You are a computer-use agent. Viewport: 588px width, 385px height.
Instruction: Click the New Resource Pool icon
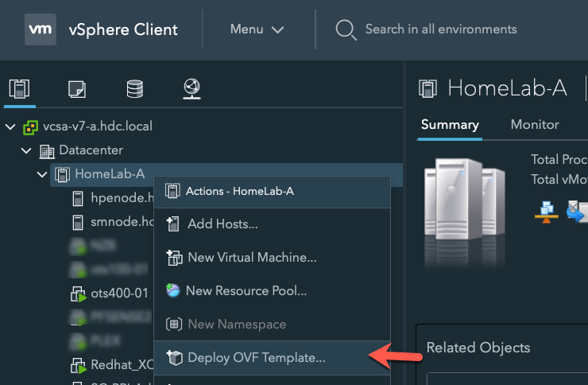(173, 290)
